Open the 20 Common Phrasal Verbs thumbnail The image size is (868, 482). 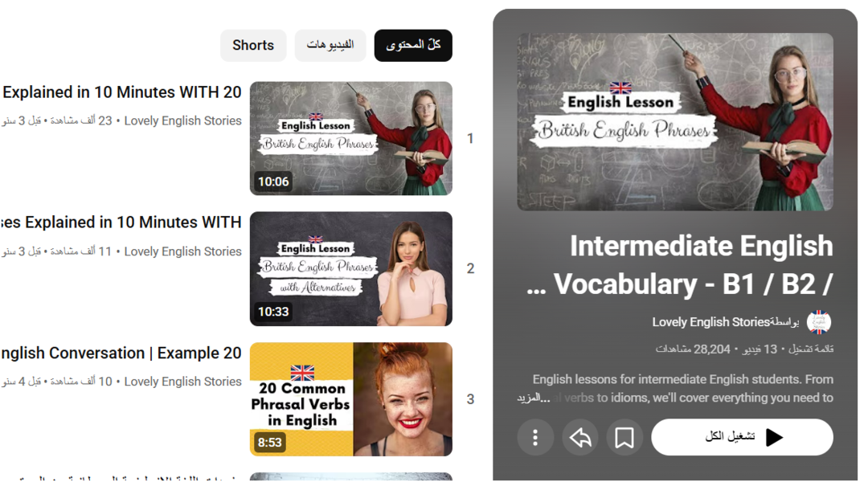pyautogui.click(x=350, y=399)
